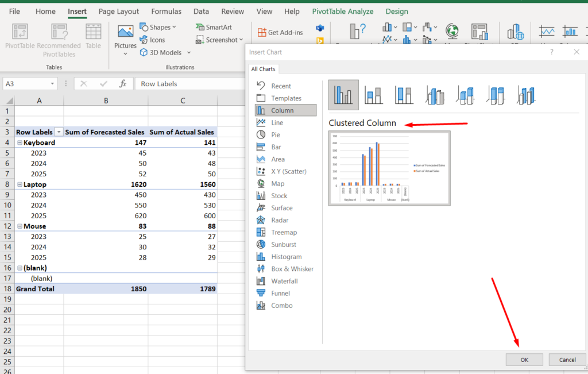
Task: Open the Pictures insert menu
Action: click(x=125, y=40)
